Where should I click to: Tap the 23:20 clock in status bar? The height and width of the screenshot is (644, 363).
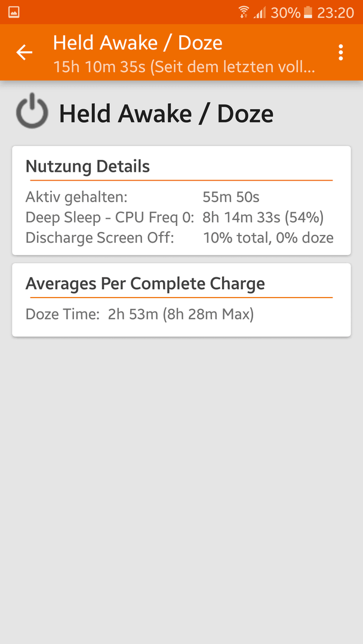(336, 13)
